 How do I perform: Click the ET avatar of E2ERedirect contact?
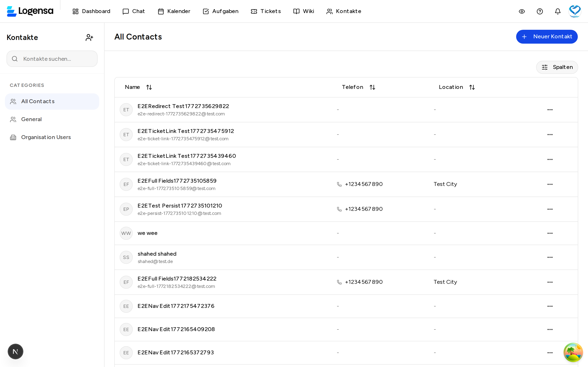[126, 110]
